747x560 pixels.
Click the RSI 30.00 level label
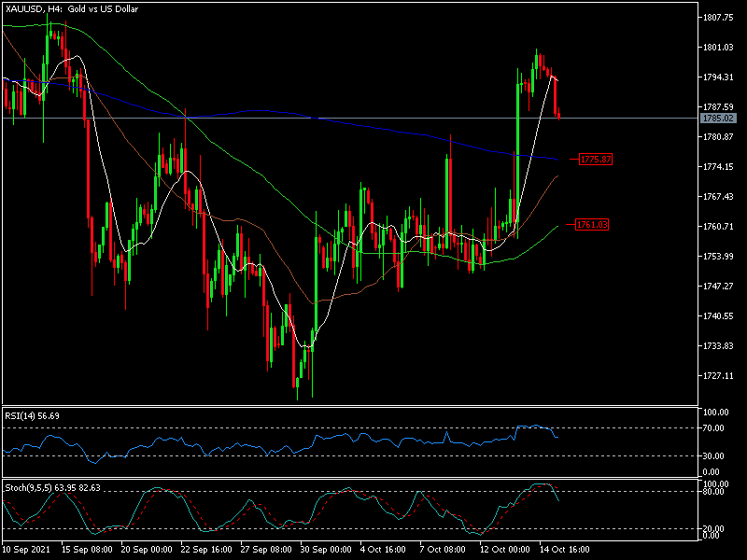(x=713, y=455)
